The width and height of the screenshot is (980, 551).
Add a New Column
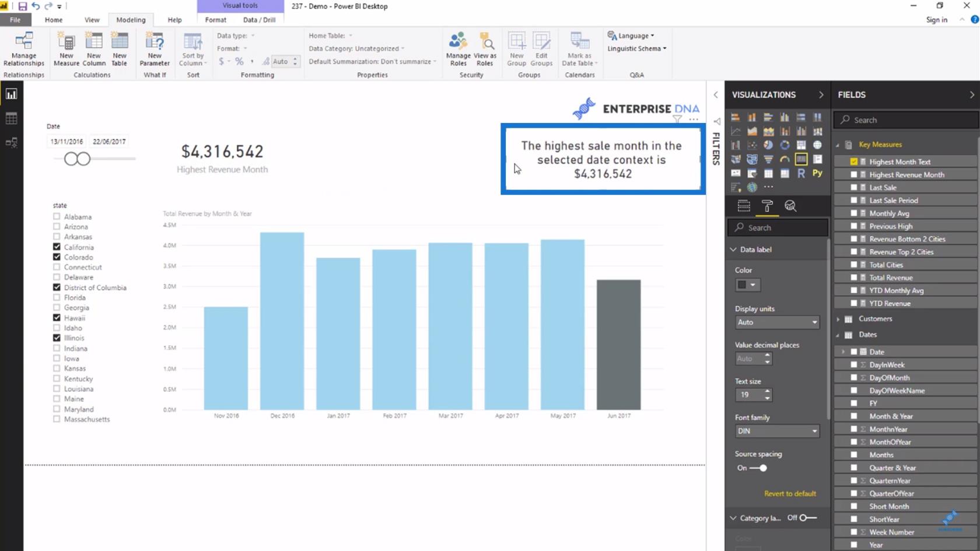[x=94, y=50]
